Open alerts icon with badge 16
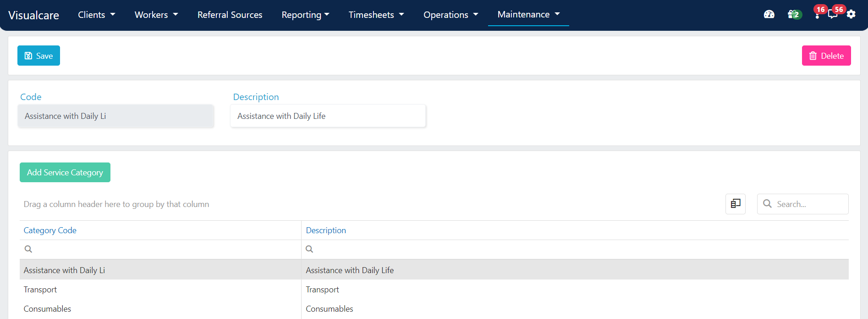 pyautogui.click(x=819, y=12)
